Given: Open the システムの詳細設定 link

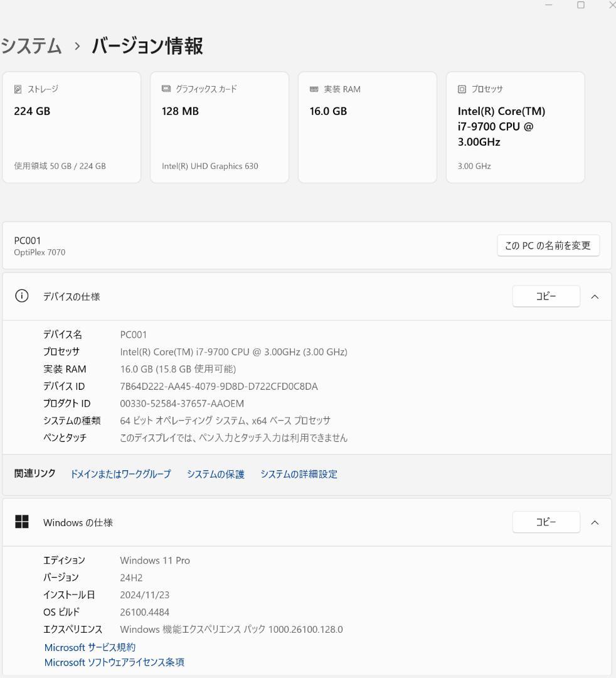Looking at the screenshot, I should (x=298, y=474).
